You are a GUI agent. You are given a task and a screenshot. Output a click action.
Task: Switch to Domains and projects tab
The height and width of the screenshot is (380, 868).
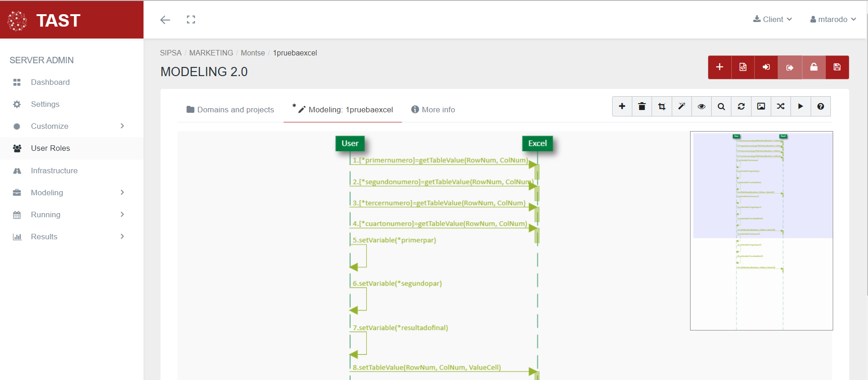coord(230,110)
